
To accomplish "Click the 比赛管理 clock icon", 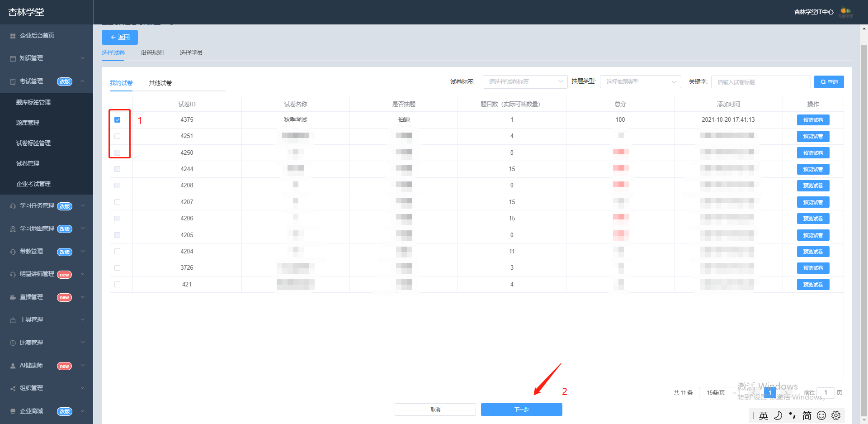I will (13, 343).
